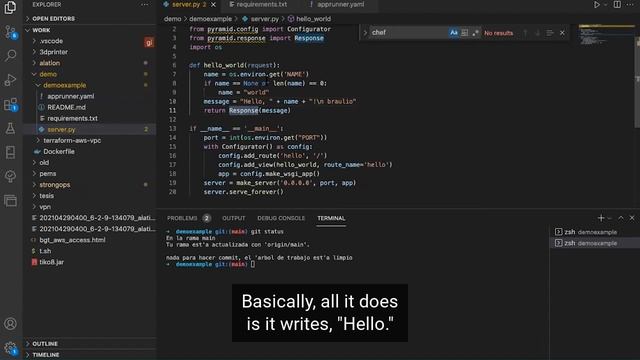640x360 pixels.
Task: Open the Manage gear menu
Action: click(10, 348)
